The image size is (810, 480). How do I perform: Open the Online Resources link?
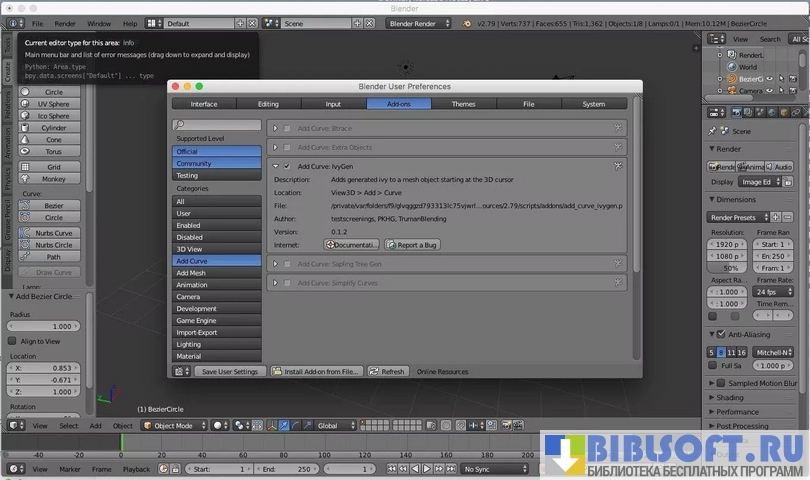point(442,371)
